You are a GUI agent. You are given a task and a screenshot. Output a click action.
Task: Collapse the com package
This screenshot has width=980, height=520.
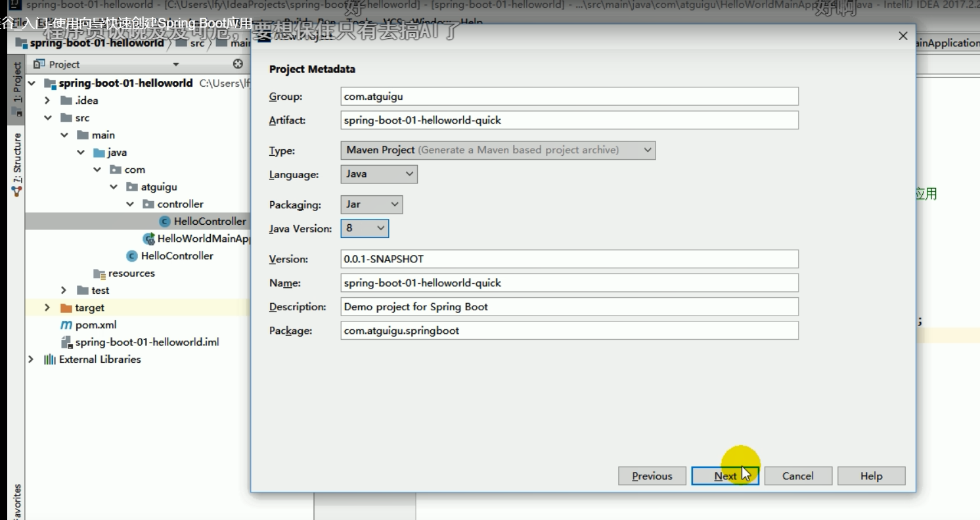pos(97,170)
